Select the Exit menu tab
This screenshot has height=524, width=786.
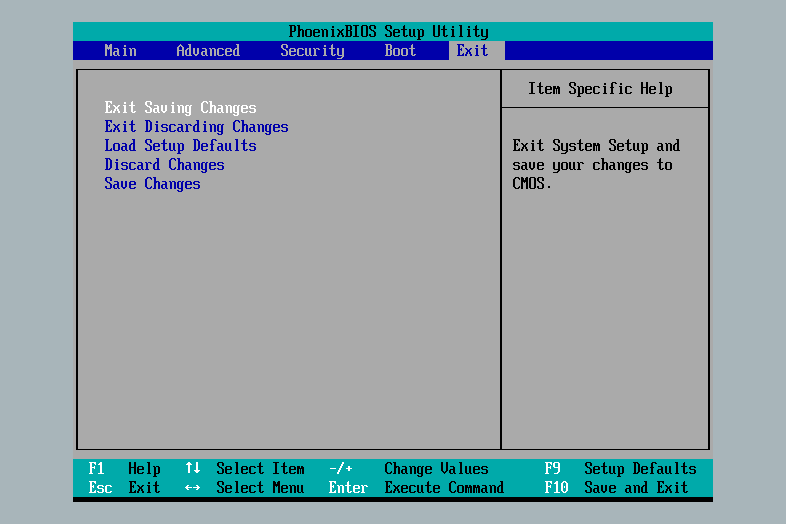pyautogui.click(x=472, y=51)
